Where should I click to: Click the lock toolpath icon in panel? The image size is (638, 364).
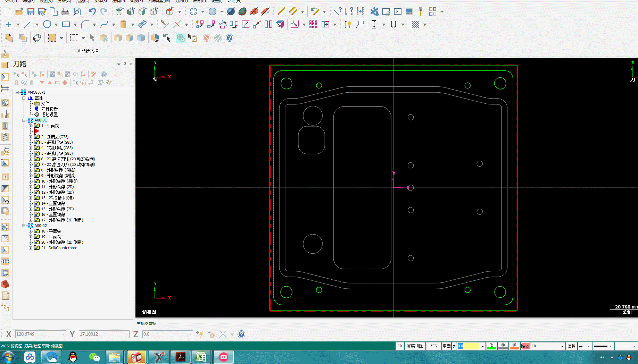16,83
